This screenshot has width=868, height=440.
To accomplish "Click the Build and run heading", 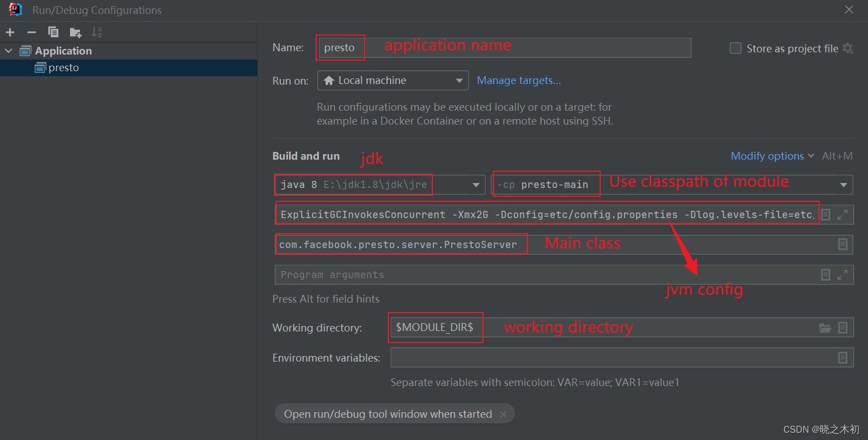I will [306, 156].
